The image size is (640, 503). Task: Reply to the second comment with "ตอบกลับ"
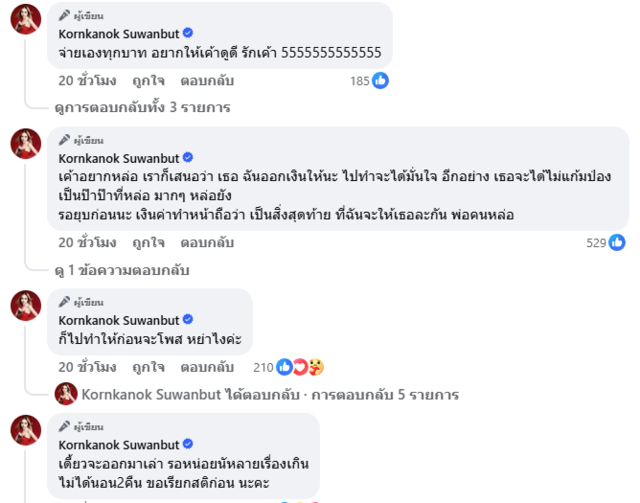click(207, 242)
